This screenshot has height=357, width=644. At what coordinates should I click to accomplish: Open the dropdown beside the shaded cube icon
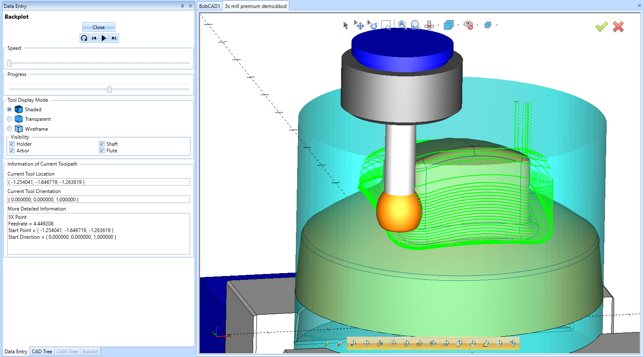click(x=458, y=26)
